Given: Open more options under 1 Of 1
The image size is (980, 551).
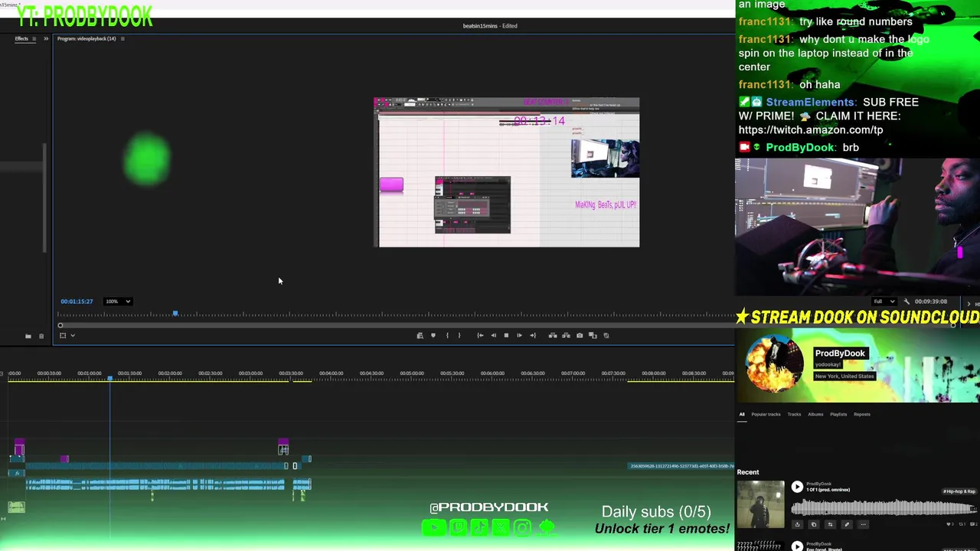Looking at the screenshot, I should (x=863, y=524).
